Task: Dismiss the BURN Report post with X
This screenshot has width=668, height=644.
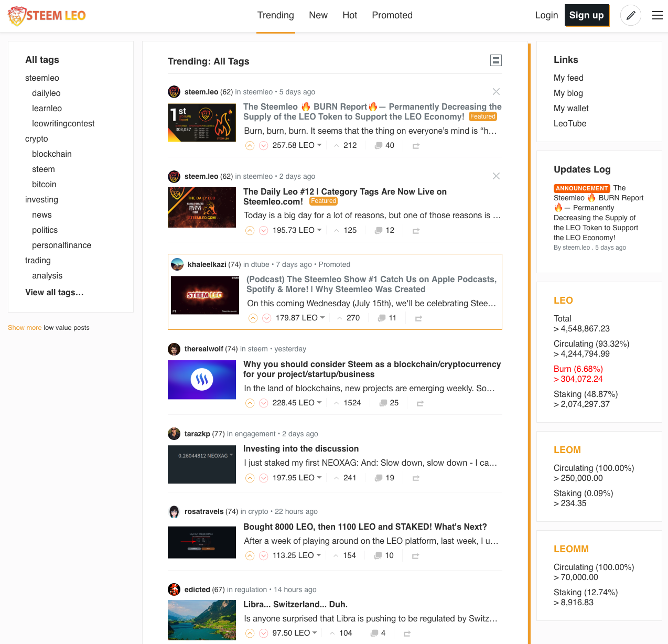Action: 496,92
